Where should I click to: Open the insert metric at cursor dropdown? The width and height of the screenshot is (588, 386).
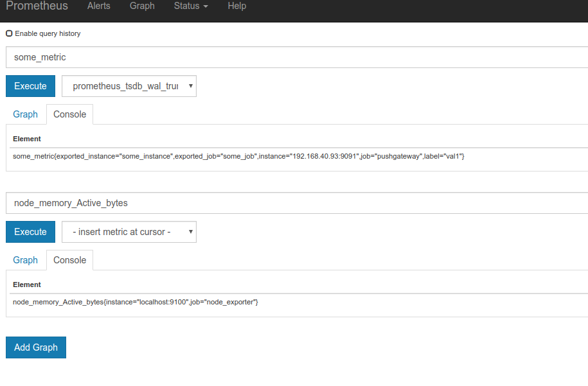[129, 232]
